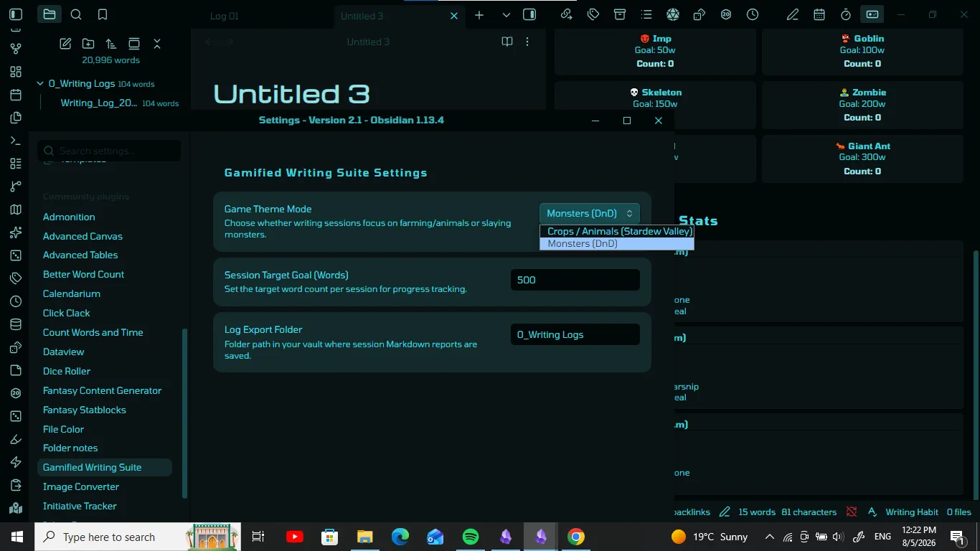This screenshot has height=551, width=980.
Task: Toggle reading view book icon
Action: 507,42
